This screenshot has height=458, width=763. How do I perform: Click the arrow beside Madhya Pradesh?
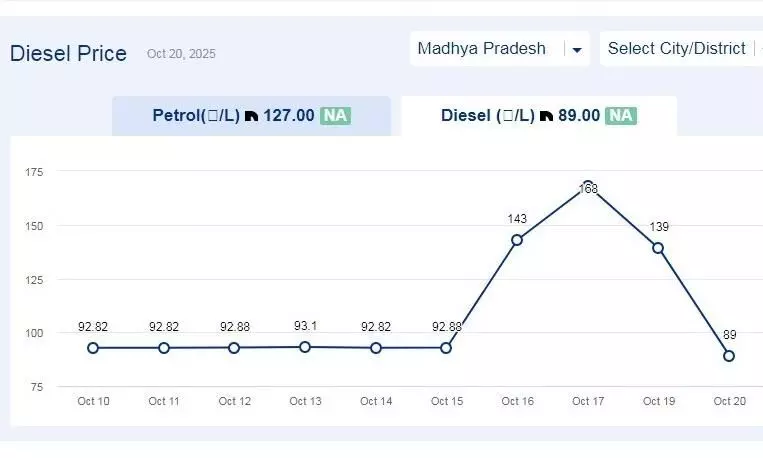(577, 50)
